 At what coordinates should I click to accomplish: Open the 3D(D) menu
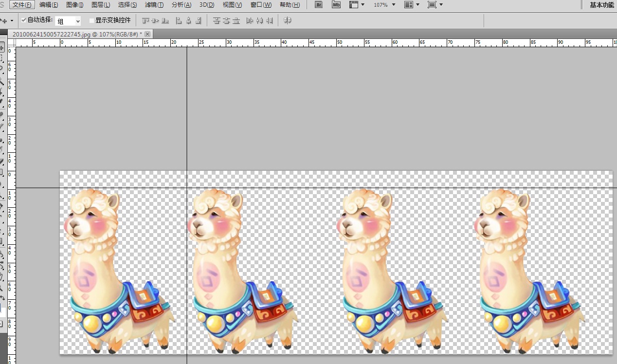(x=207, y=5)
